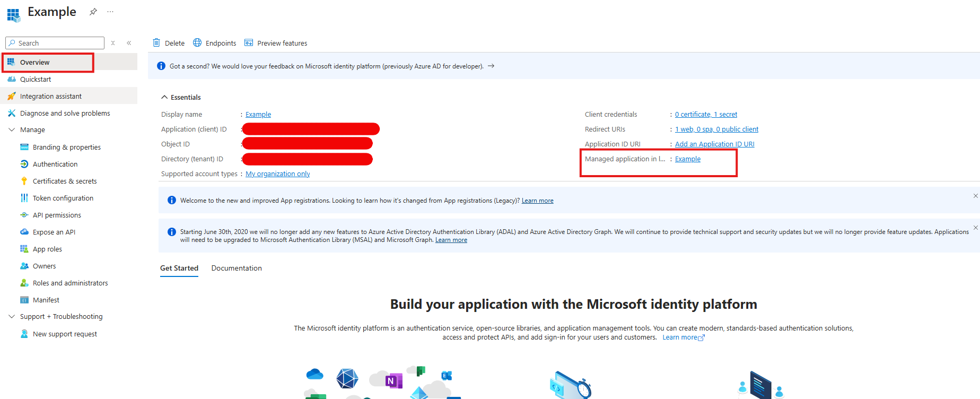The width and height of the screenshot is (980, 399).
Task: Open Preview features in toolbar
Action: [276, 43]
